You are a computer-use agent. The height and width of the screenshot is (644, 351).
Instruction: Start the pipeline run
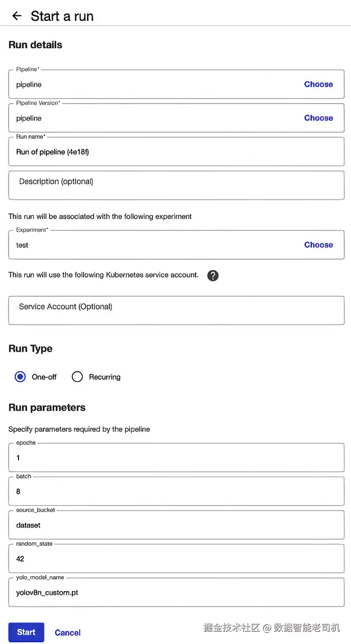[26, 632]
